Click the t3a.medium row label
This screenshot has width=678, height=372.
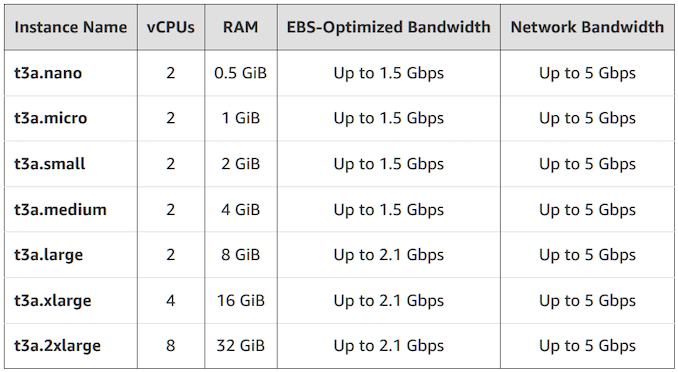61,210
